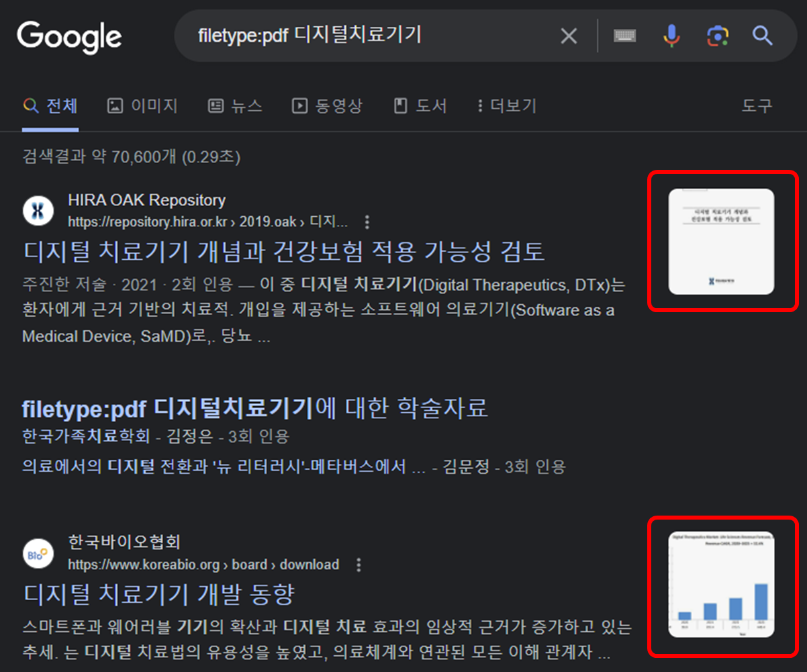Open the '디지털 치료기기 개발 동향' result
This screenshot has height=672, width=807.
[158, 593]
